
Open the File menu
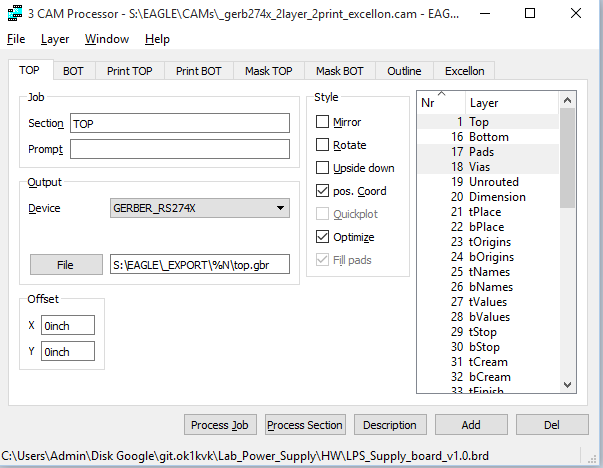[16, 39]
